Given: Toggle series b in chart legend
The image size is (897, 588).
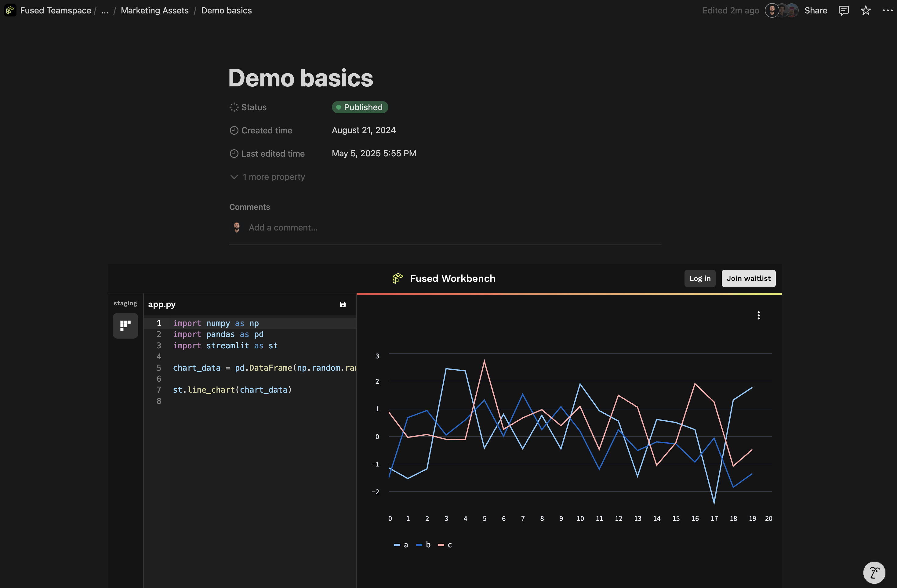Looking at the screenshot, I should click(x=423, y=545).
